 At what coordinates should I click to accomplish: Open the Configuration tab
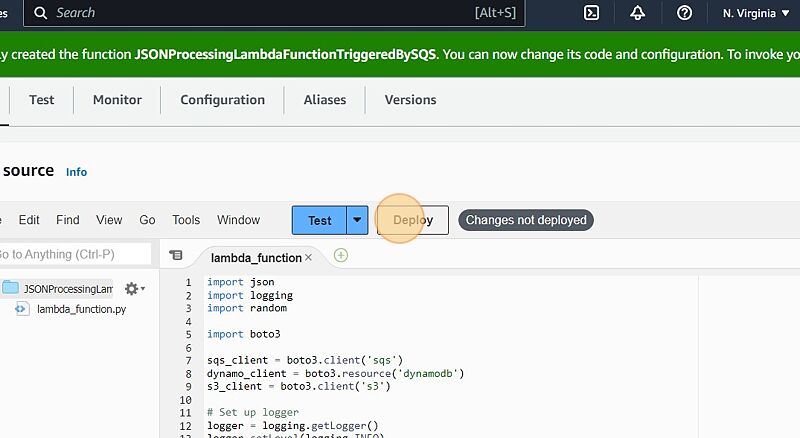[x=222, y=100]
